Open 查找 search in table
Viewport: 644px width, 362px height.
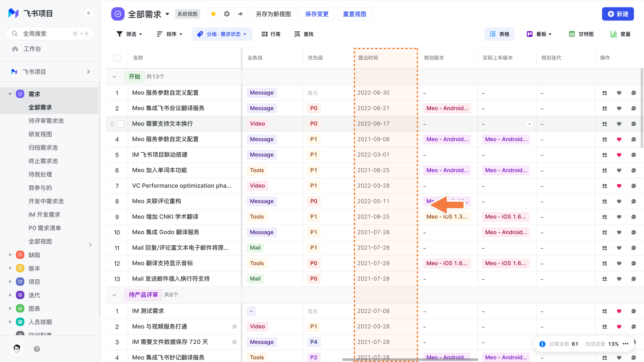point(304,34)
